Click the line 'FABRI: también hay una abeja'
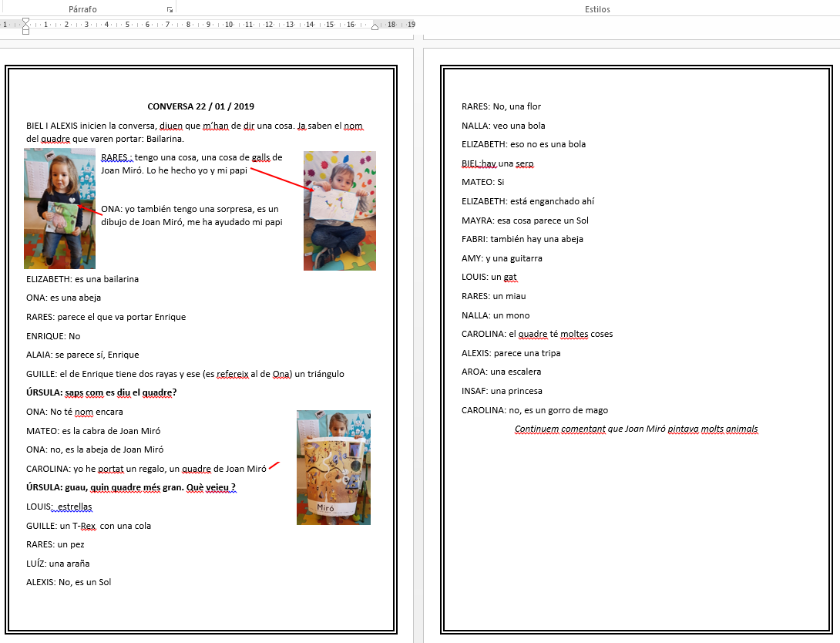 pos(522,239)
